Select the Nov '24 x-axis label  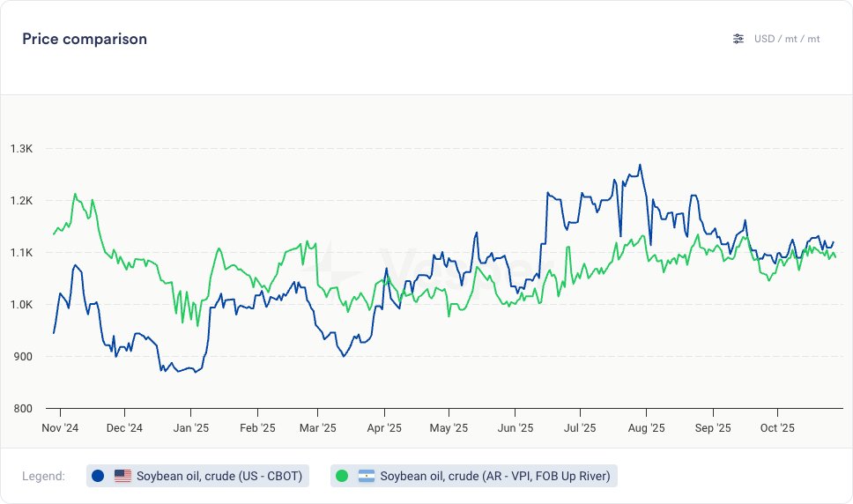coord(61,428)
